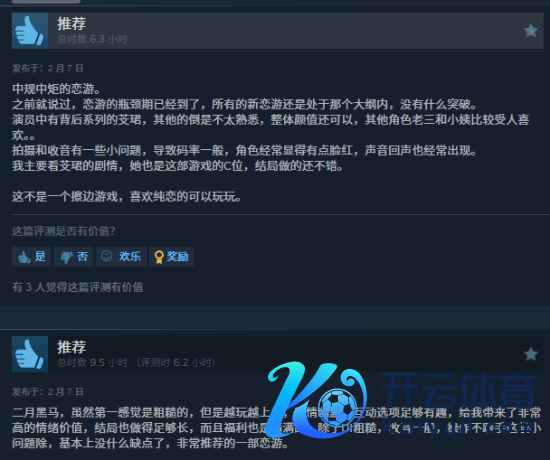550x460 pixels.
Task: Open the first review's 推荐 heading
Action: [72, 24]
